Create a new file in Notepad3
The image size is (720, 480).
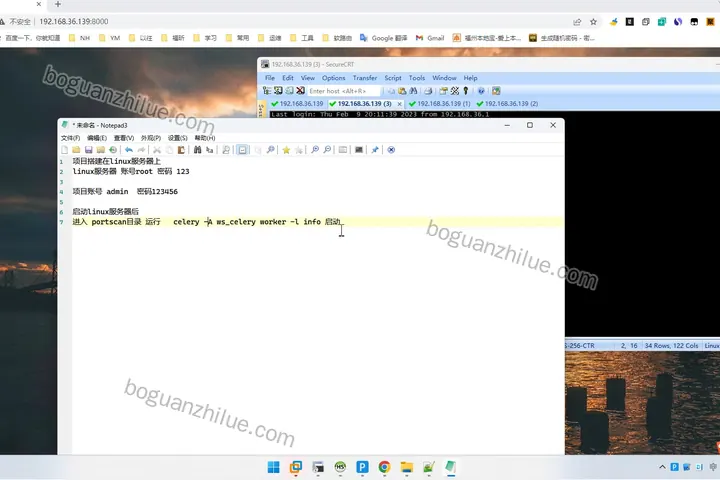click(x=65, y=150)
